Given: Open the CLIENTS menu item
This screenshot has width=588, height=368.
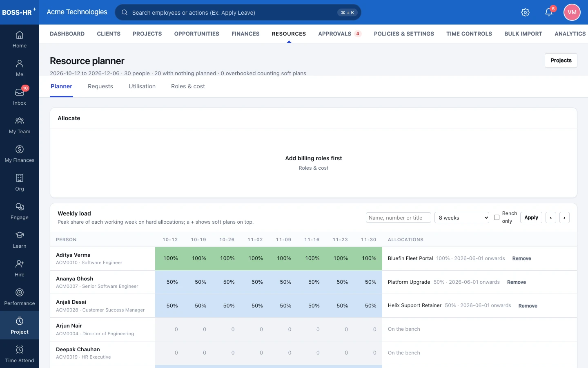Looking at the screenshot, I should pos(109,34).
